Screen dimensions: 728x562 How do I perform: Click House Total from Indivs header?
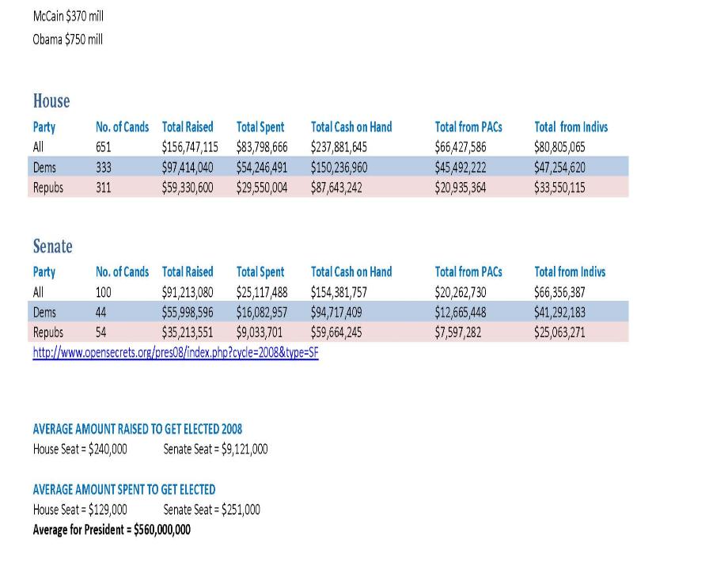(x=571, y=127)
